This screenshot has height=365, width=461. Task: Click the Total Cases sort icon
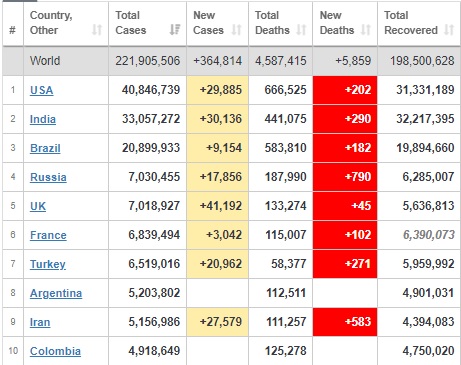pyautogui.click(x=175, y=30)
